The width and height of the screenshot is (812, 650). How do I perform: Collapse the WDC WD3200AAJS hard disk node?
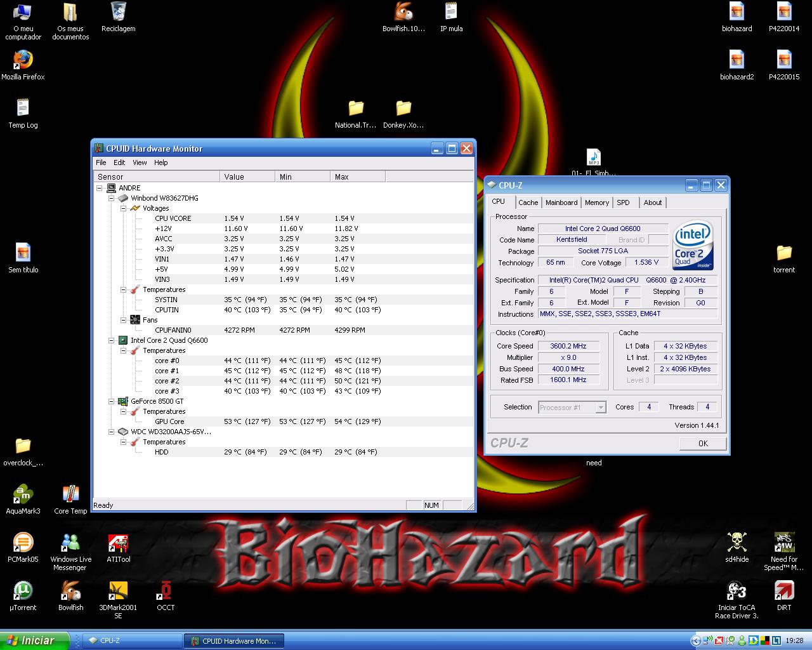tap(112, 432)
